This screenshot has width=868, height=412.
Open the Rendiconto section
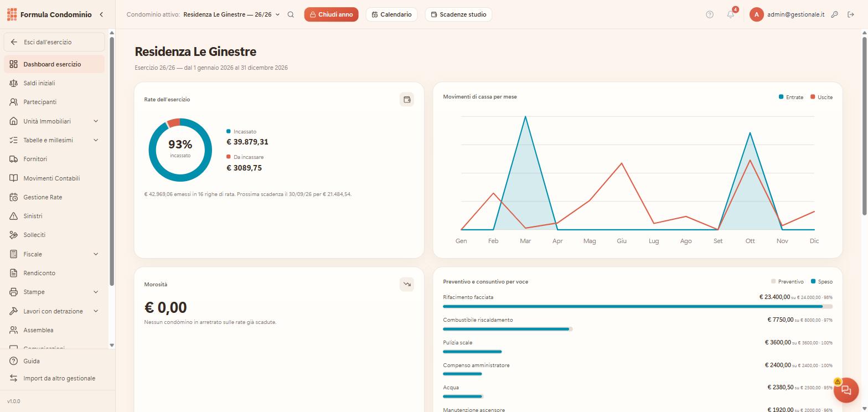(54, 273)
